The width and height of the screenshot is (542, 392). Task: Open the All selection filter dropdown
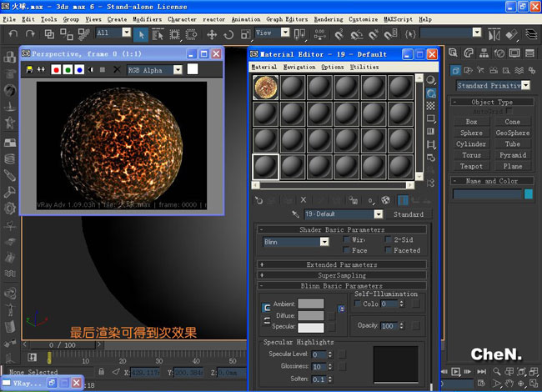pos(127,33)
